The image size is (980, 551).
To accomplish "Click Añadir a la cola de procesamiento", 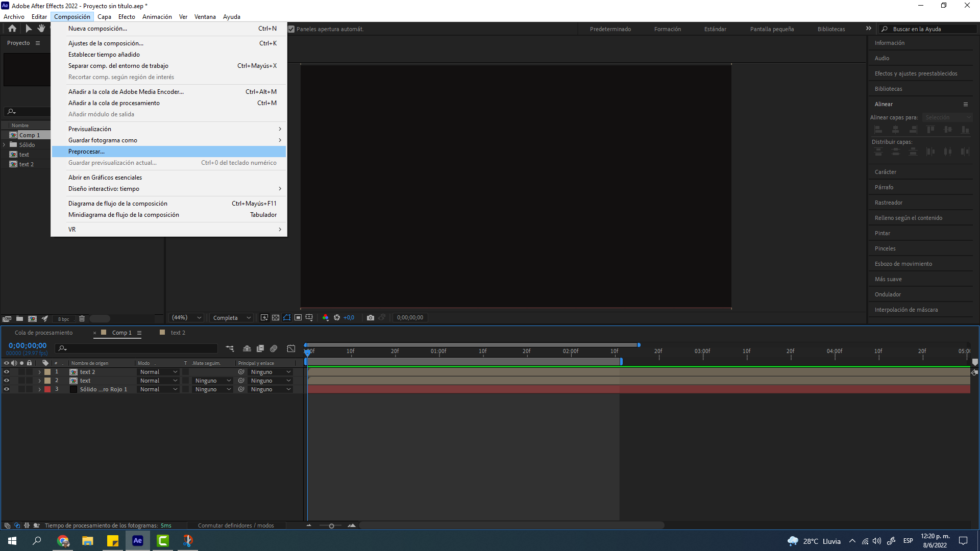I will tap(169, 103).
